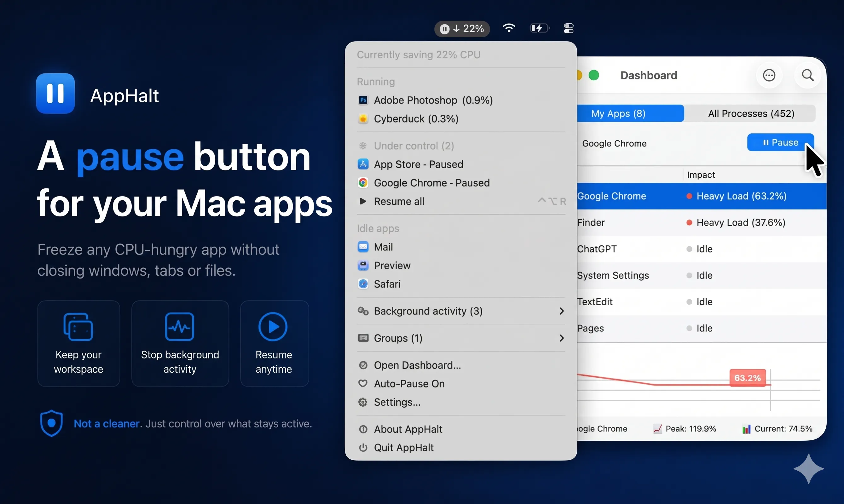Click the AppHalt menu bar pause icon showing 22%

(x=462, y=29)
